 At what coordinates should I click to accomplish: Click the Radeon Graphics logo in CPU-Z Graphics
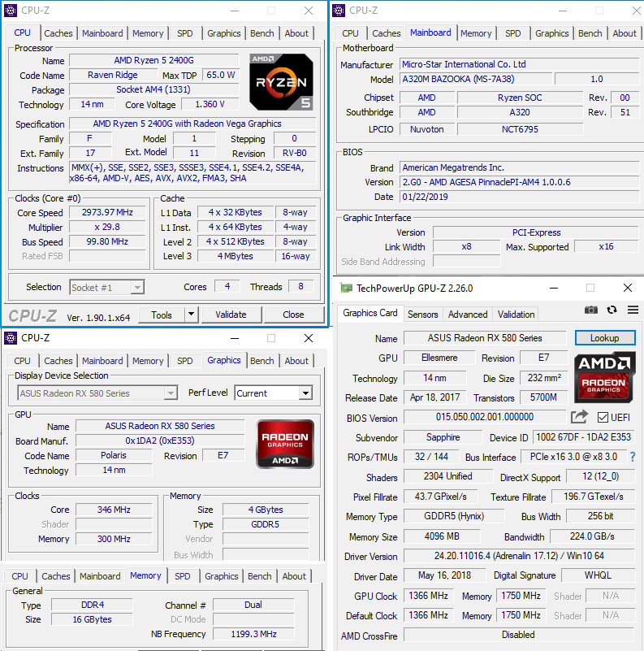285,445
